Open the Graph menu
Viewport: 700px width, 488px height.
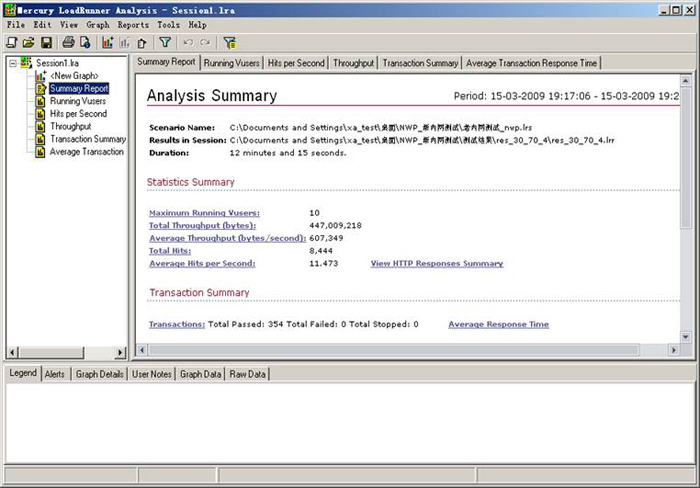coord(98,25)
